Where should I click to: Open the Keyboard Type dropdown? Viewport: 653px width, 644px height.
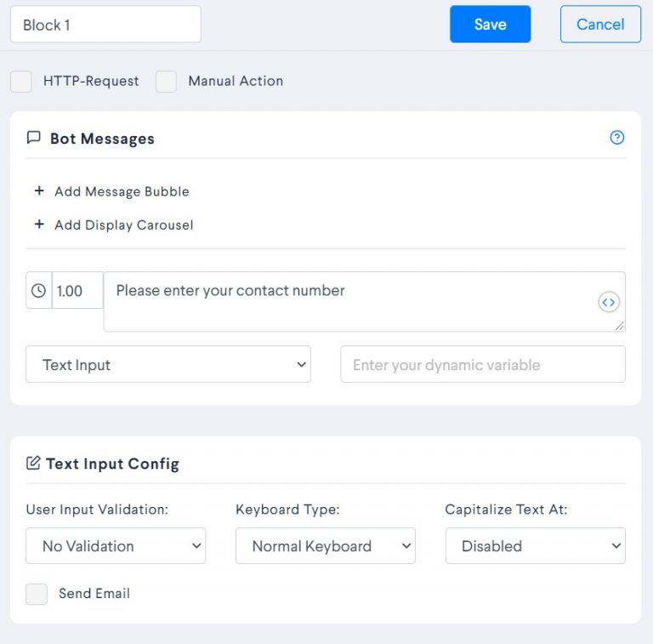point(326,545)
